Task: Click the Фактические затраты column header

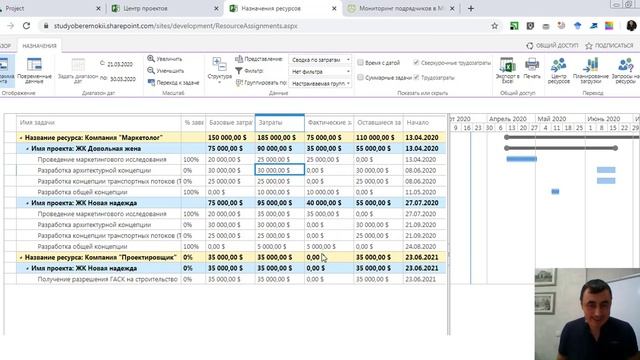Action: [329, 122]
